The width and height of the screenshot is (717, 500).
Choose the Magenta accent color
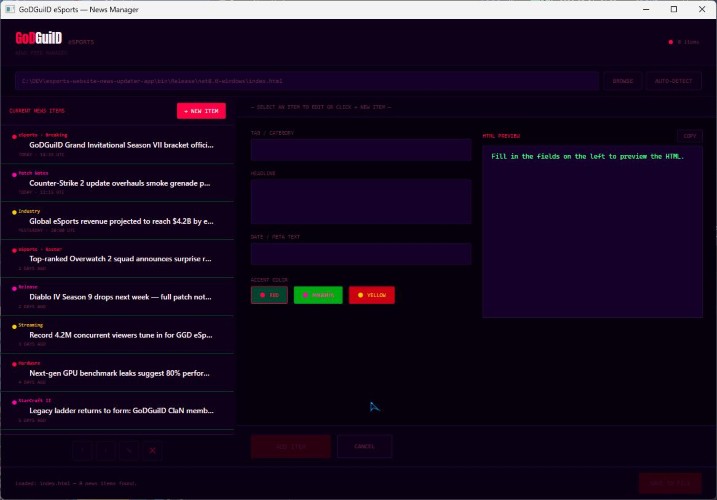(x=318, y=295)
